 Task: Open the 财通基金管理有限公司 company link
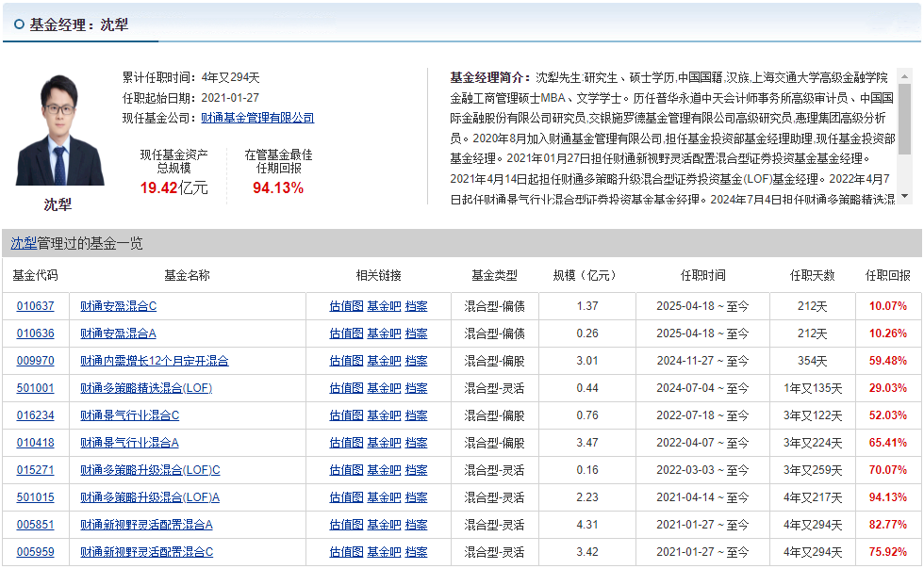coord(257,118)
